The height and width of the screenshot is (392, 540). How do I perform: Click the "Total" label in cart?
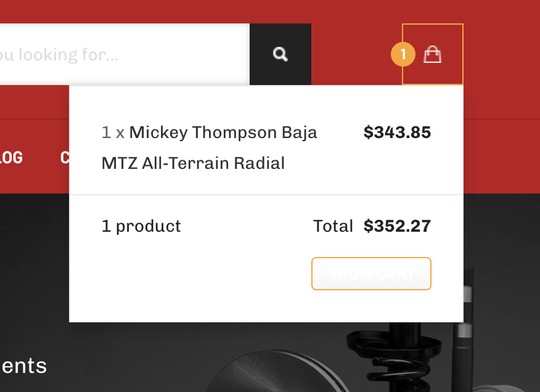coord(333,226)
